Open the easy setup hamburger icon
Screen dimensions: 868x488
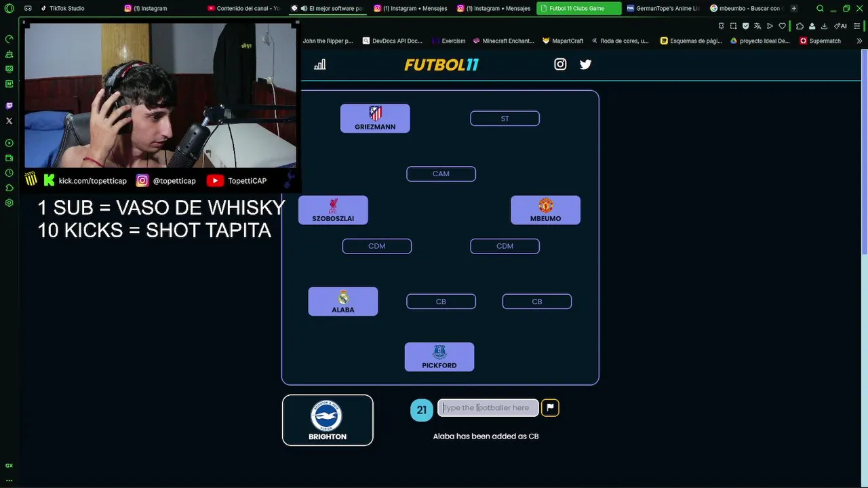point(858,26)
